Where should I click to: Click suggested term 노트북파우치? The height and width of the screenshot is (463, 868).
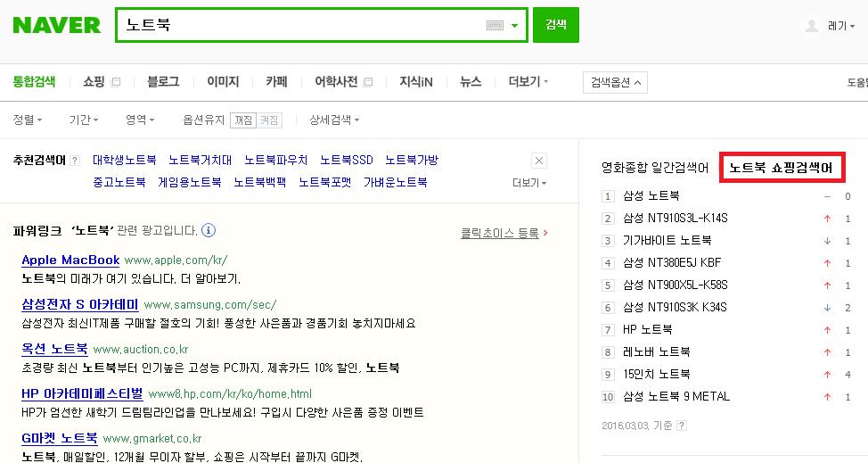275,160
